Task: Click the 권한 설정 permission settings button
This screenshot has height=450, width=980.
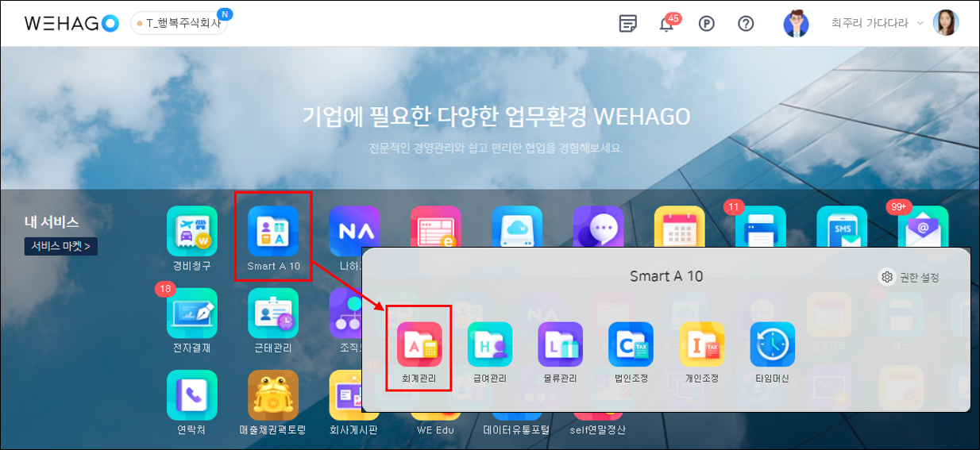Action: pos(910,277)
